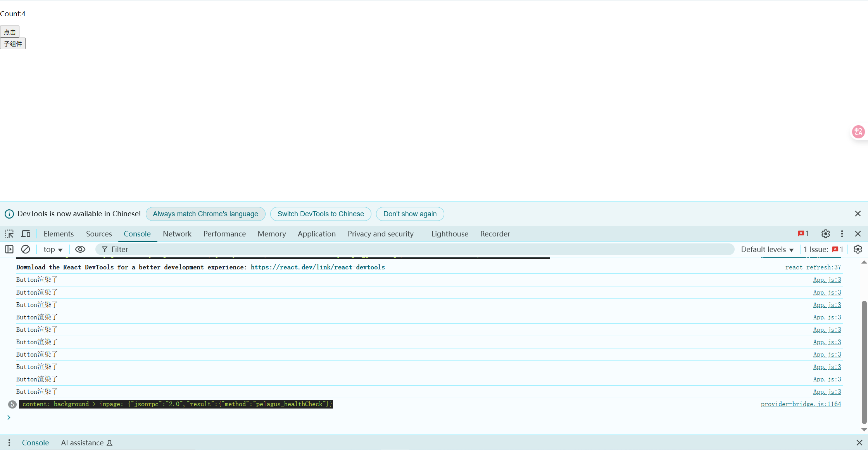
Task: Click the red error count badge
Action: 803,233
